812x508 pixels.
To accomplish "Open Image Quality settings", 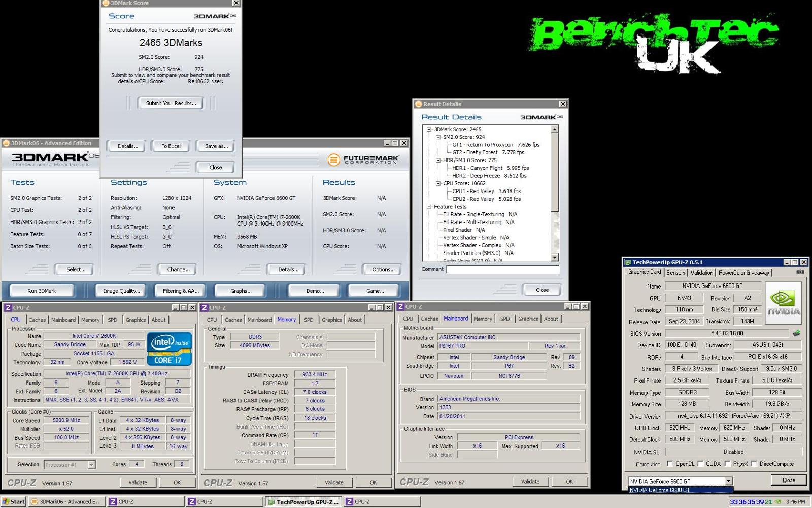I will point(121,291).
